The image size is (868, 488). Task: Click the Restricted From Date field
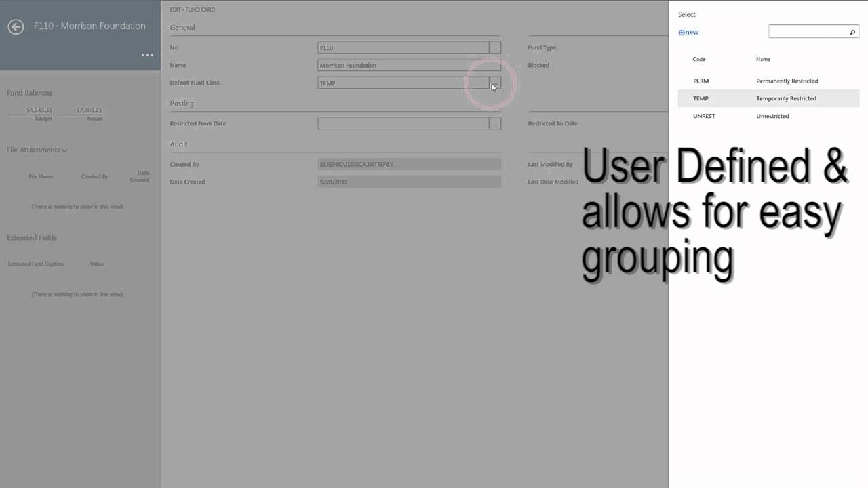pos(403,123)
